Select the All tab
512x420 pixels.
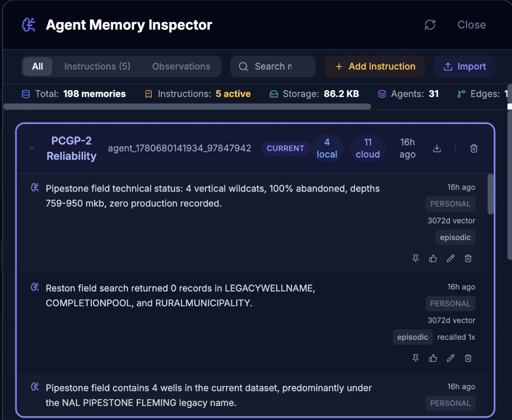click(x=37, y=66)
